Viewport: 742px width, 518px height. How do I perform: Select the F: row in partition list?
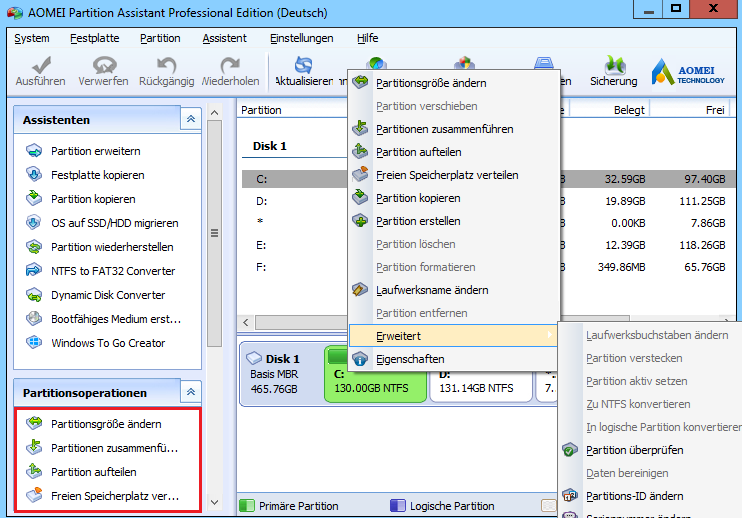(x=488, y=267)
